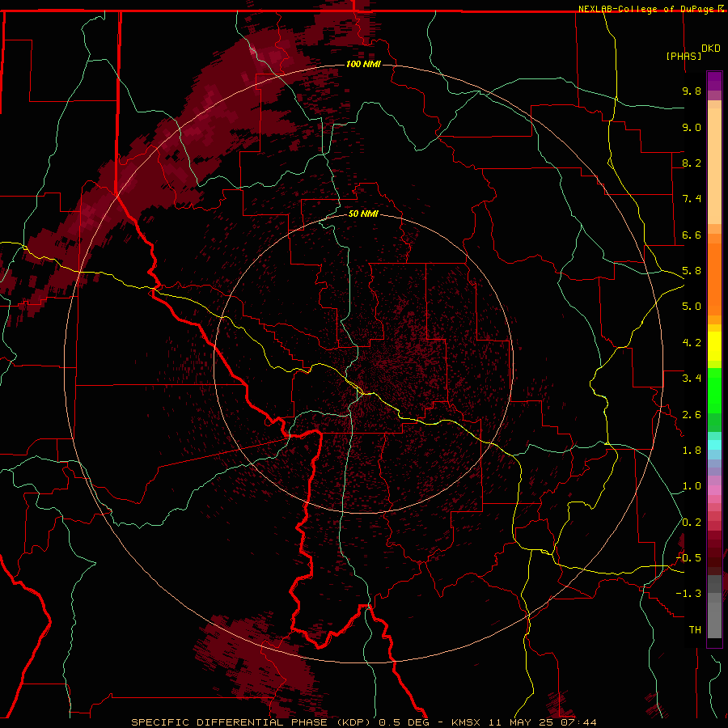
Task: Click the -1.3 scale value
Action: coord(688,594)
